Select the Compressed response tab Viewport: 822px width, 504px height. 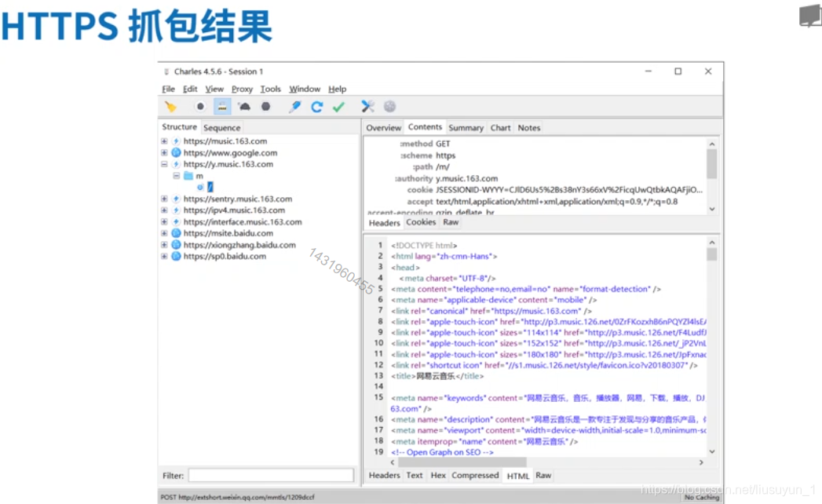[x=475, y=475]
